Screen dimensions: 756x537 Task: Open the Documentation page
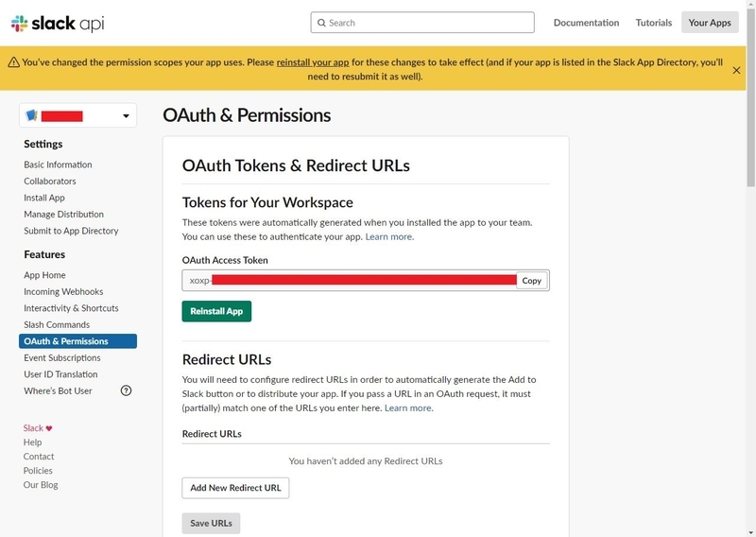click(586, 23)
